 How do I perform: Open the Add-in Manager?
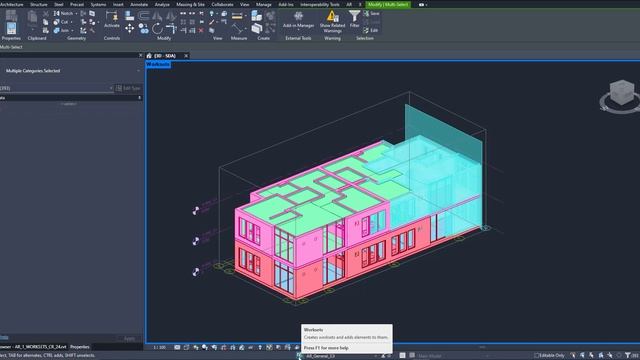[298, 20]
